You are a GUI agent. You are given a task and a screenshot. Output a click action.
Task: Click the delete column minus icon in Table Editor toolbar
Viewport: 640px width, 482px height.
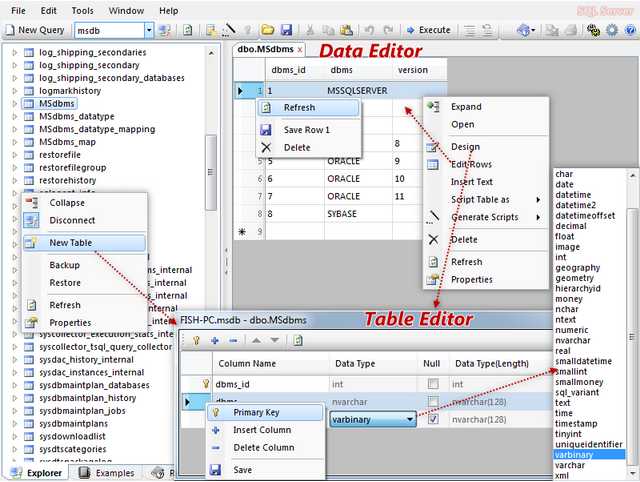click(x=233, y=340)
